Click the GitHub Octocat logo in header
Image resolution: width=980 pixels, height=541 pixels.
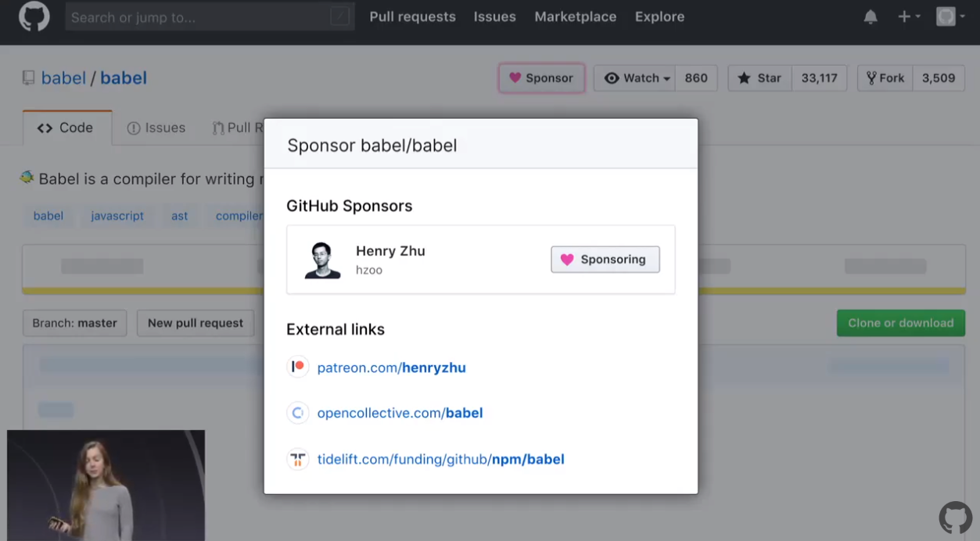34,16
